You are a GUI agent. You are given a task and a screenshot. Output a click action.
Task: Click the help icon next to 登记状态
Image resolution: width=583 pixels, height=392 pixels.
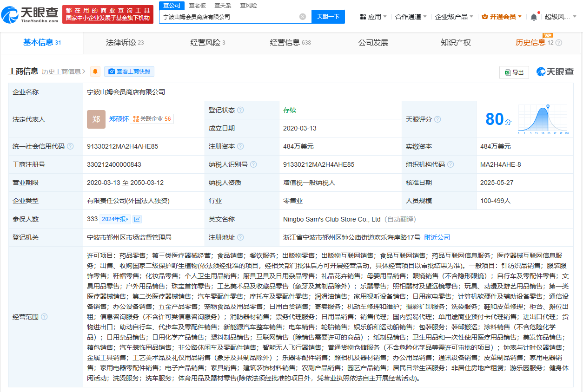coord(240,110)
